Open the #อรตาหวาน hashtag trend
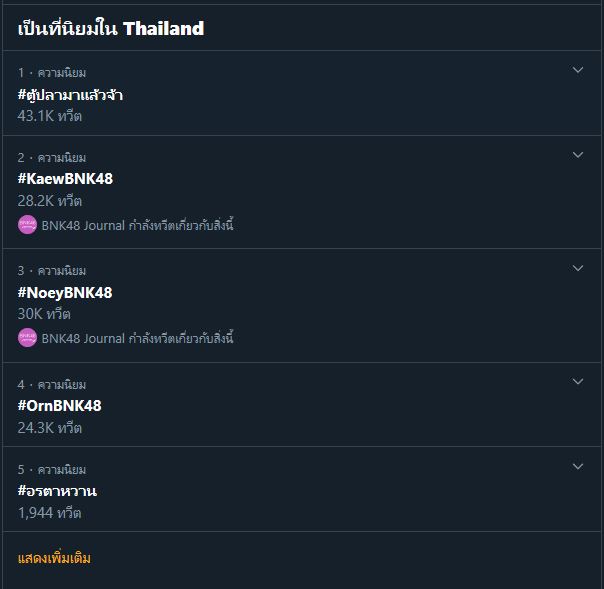Viewport: 604px width, 589px height. click(57, 491)
